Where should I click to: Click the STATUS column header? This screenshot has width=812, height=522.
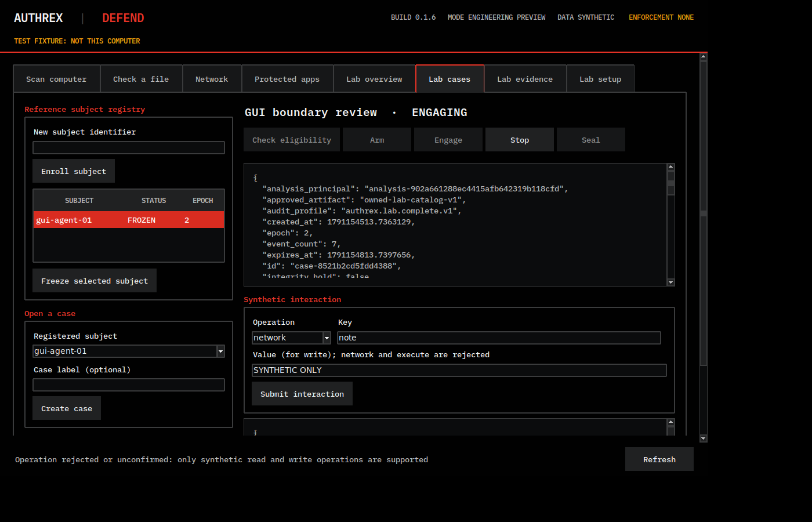click(x=154, y=201)
